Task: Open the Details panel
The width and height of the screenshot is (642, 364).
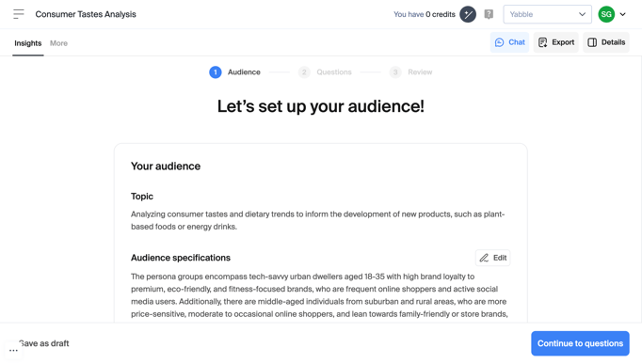Action: point(606,42)
